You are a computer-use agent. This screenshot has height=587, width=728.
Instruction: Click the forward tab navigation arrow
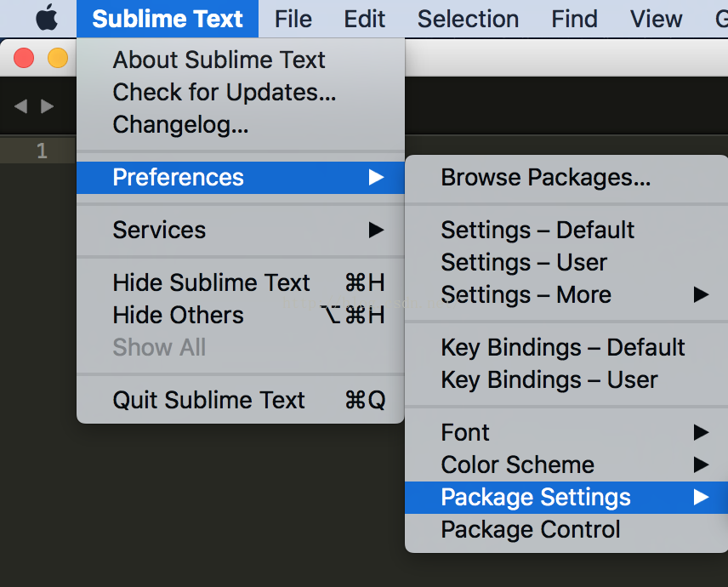tap(47, 106)
